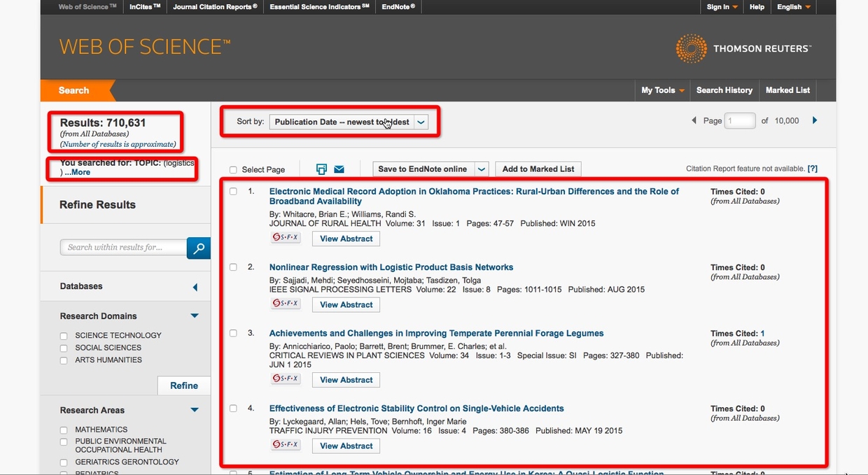868x475 pixels.
Task: Open Effectiveness of Electronic Stability Control article
Action: click(416, 409)
